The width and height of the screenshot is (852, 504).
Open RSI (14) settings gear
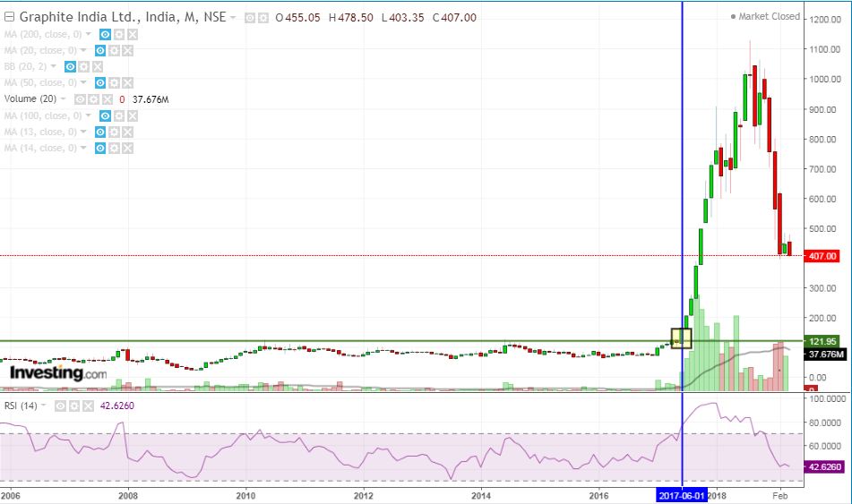(x=74, y=406)
